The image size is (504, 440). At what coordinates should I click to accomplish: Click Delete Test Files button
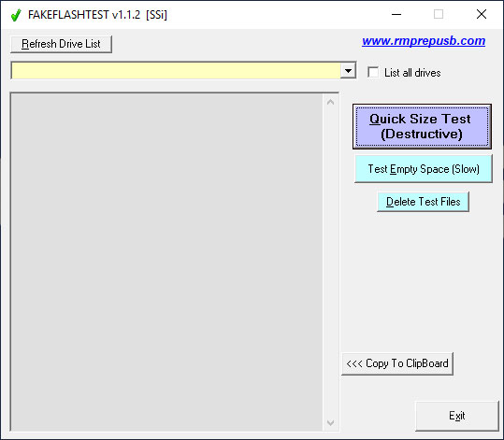click(x=423, y=202)
